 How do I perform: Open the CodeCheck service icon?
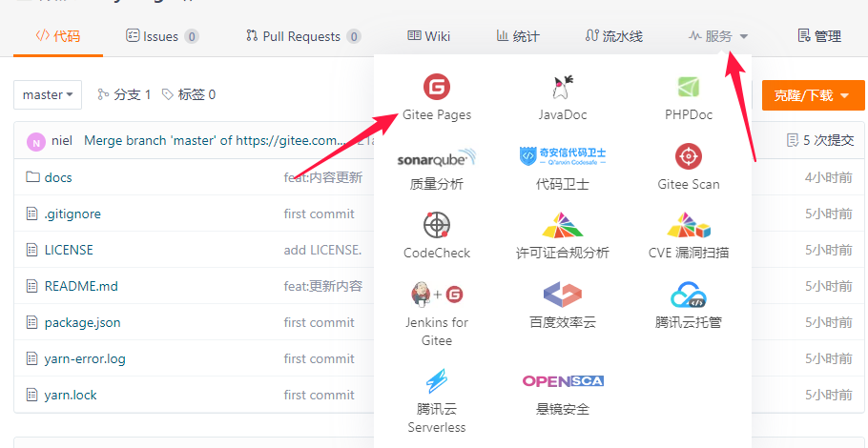(x=436, y=226)
